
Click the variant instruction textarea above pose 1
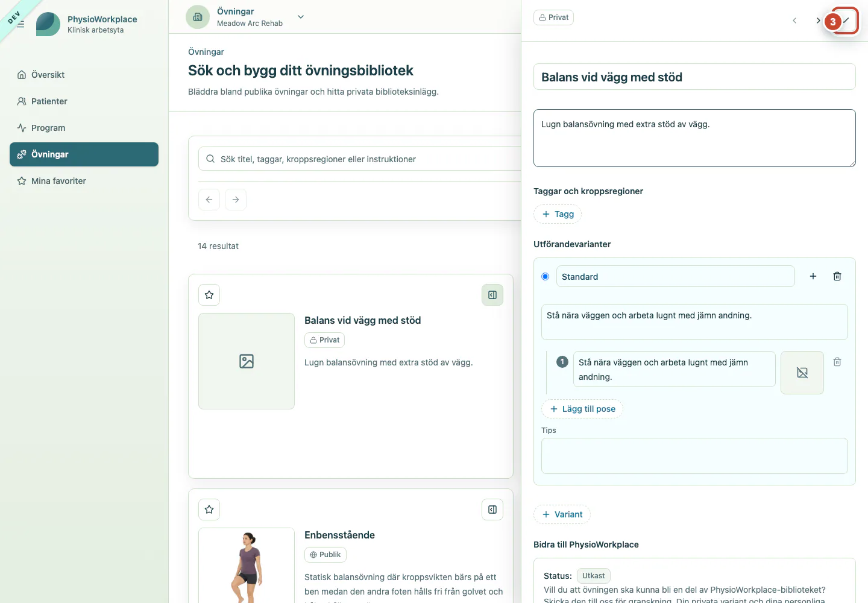(x=694, y=322)
